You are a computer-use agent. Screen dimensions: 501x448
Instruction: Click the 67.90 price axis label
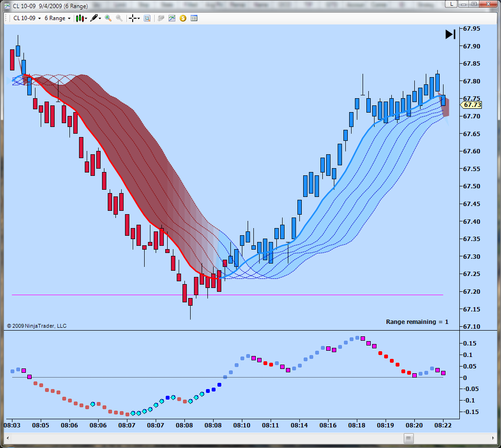[x=472, y=46]
